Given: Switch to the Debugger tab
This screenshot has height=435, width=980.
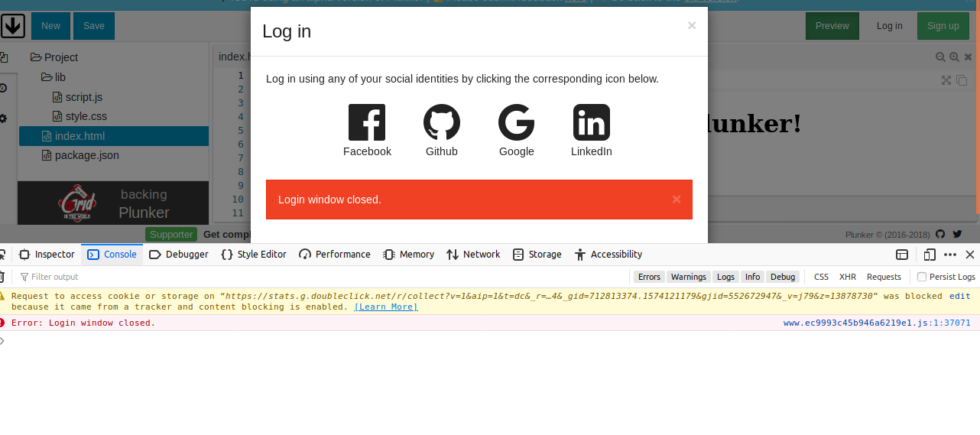Looking at the screenshot, I should click(179, 255).
